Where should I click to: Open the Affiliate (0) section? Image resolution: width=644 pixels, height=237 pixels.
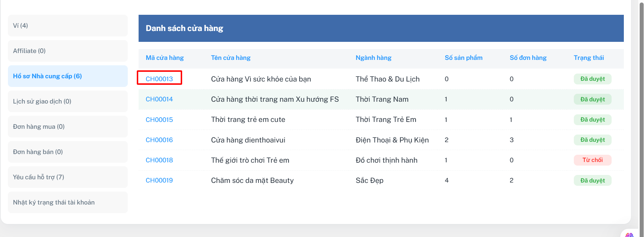68,51
